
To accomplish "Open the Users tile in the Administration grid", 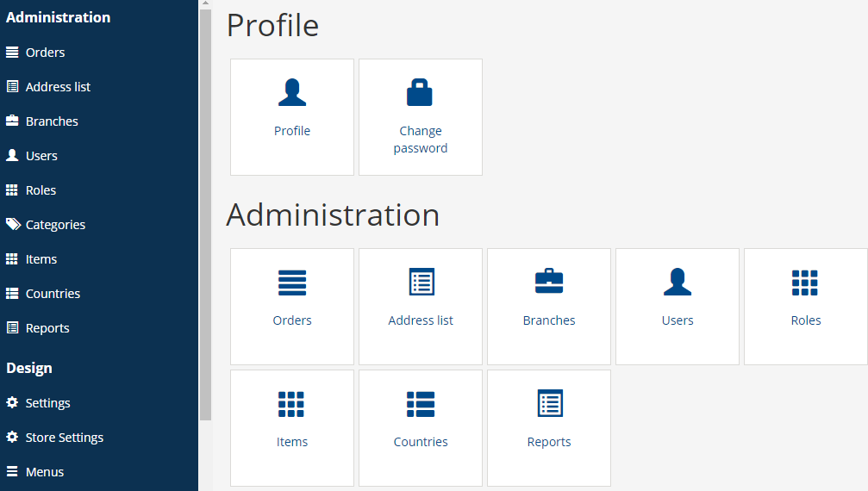I will pos(677,307).
